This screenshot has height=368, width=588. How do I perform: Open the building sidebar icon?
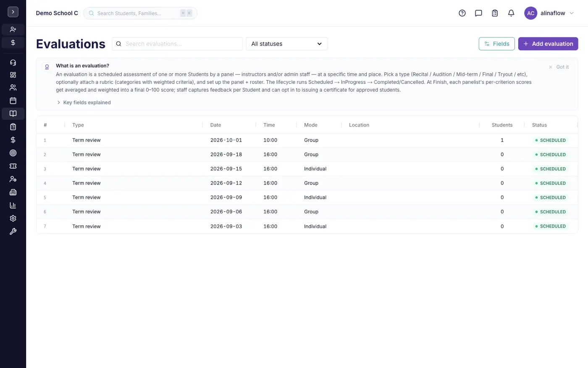(13, 192)
